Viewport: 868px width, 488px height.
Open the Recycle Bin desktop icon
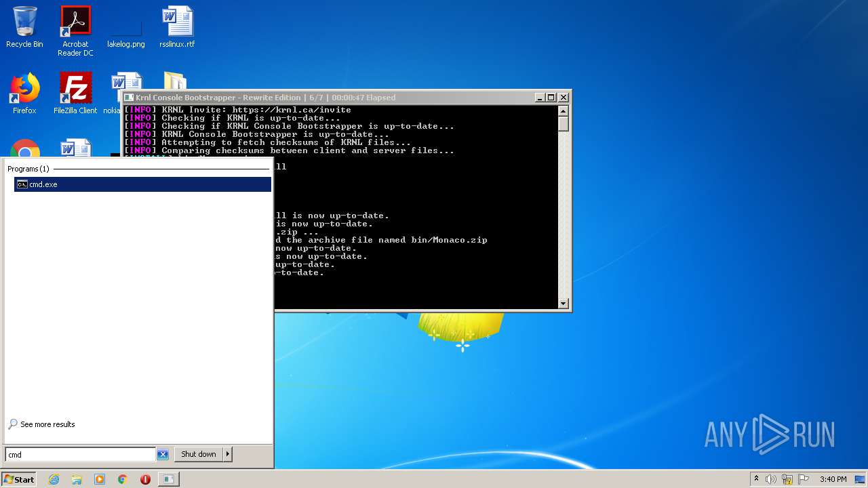[24, 27]
